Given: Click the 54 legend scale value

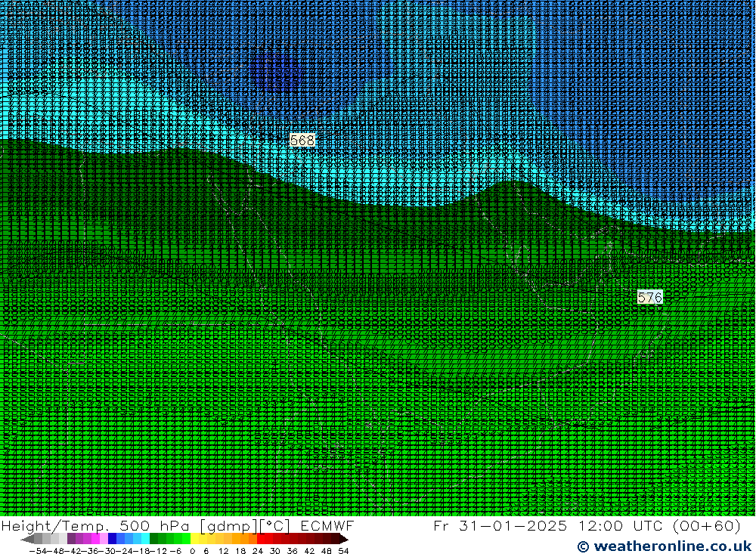Looking at the screenshot, I should (x=343, y=551).
